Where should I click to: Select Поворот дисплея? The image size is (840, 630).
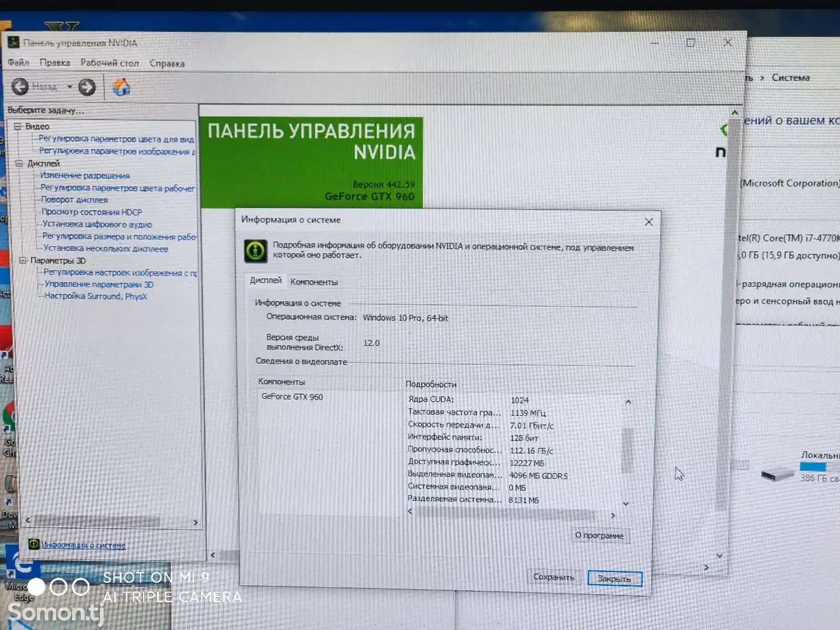click(75, 199)
